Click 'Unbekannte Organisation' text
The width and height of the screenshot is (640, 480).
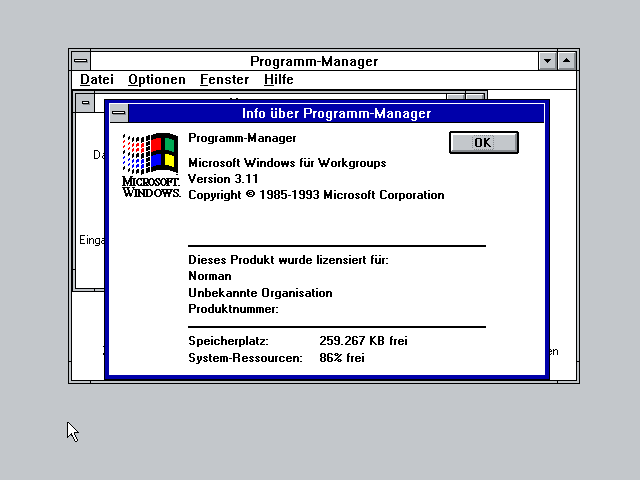(x=260, y=293)
